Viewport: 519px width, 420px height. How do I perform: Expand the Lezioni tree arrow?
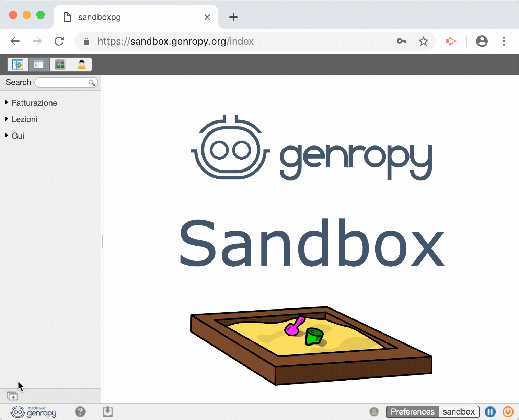[7, 119]
